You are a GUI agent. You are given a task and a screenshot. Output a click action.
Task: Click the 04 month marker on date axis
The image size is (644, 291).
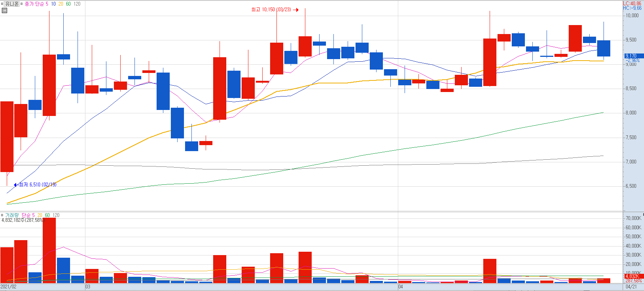click(400, 287)
